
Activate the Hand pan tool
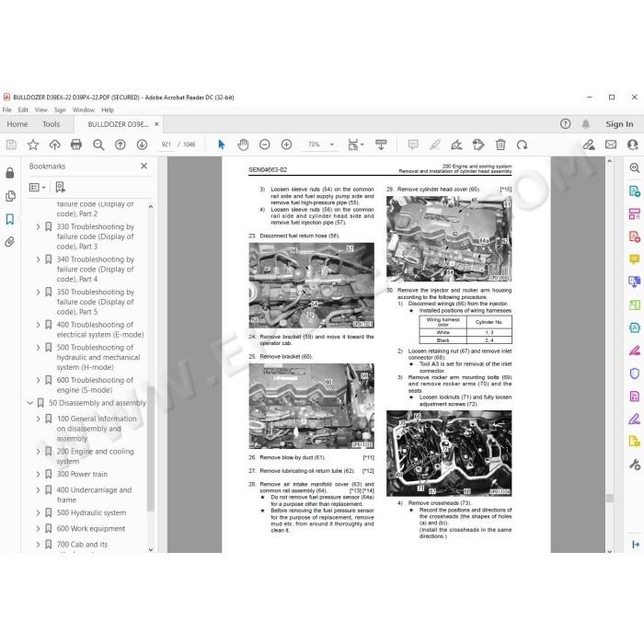[243, 144]
